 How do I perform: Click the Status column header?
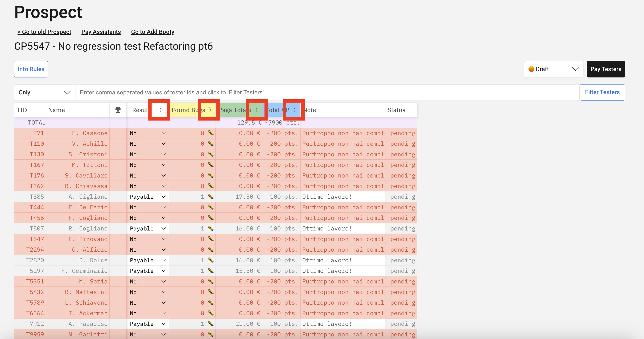401,110
